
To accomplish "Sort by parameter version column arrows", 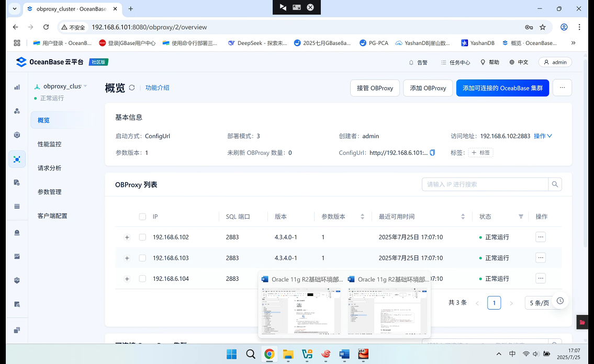I will pos(363,217).
